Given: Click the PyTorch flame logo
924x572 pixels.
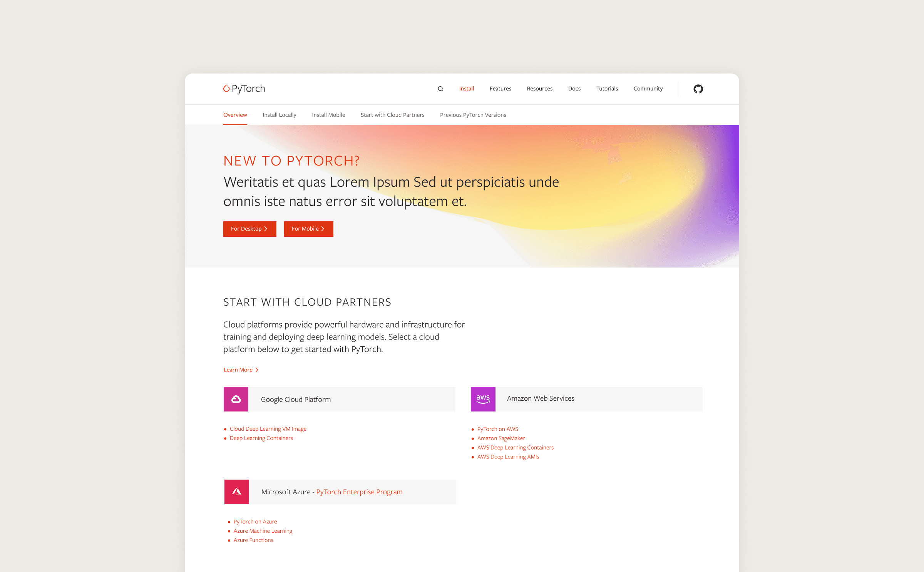Looking at the screenshot, I should [226, 89].
